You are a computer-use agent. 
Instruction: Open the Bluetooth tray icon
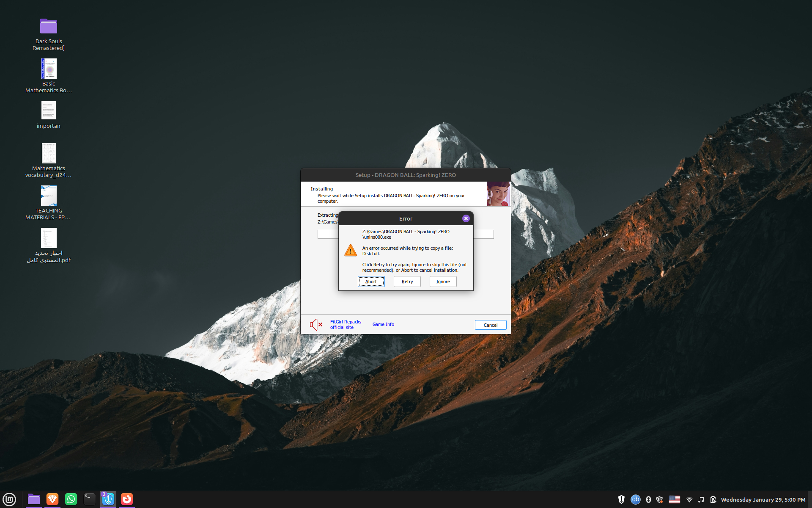tap(648, 500)
